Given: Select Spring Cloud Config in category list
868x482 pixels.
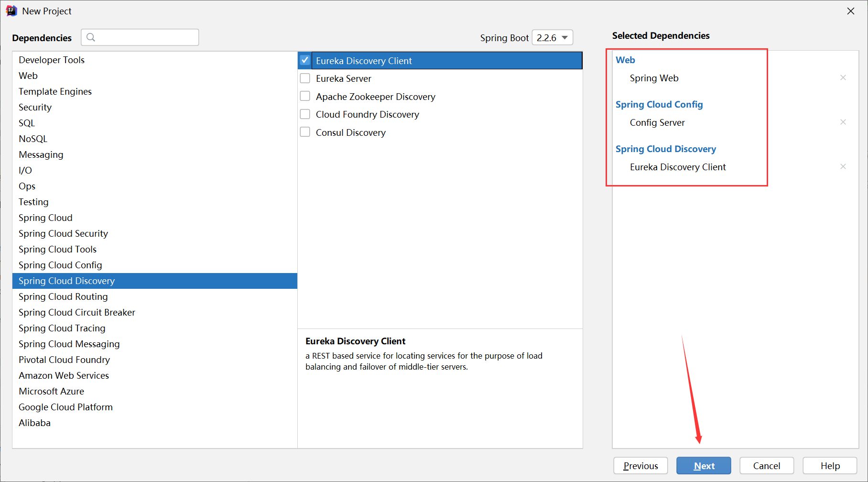Looking at the screenshot, I should coord(155,265).
